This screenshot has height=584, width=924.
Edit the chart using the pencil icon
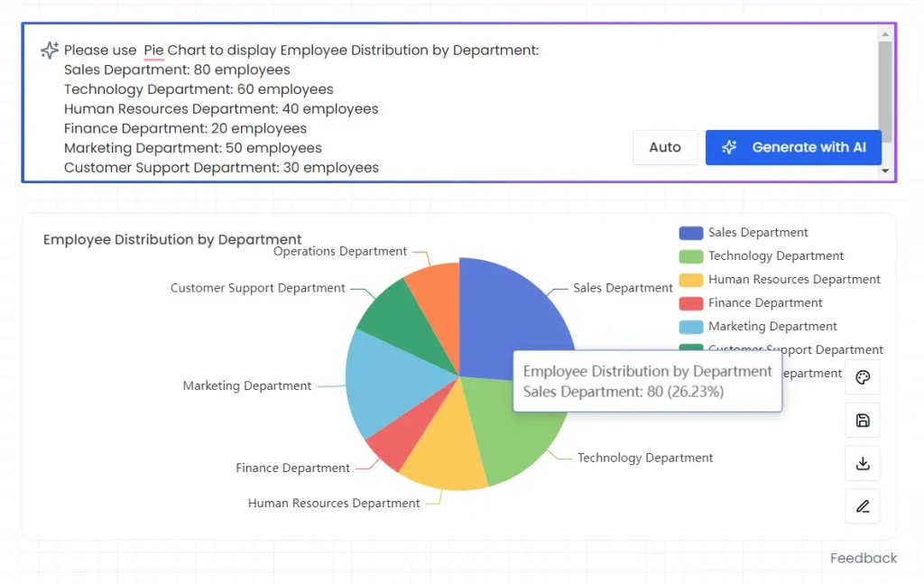click(862, 505)
